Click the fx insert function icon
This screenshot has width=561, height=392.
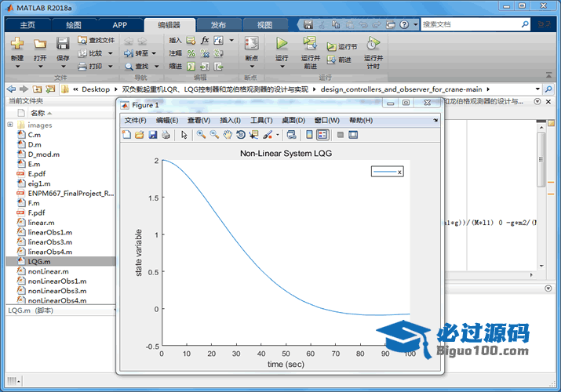pos(205,40)
